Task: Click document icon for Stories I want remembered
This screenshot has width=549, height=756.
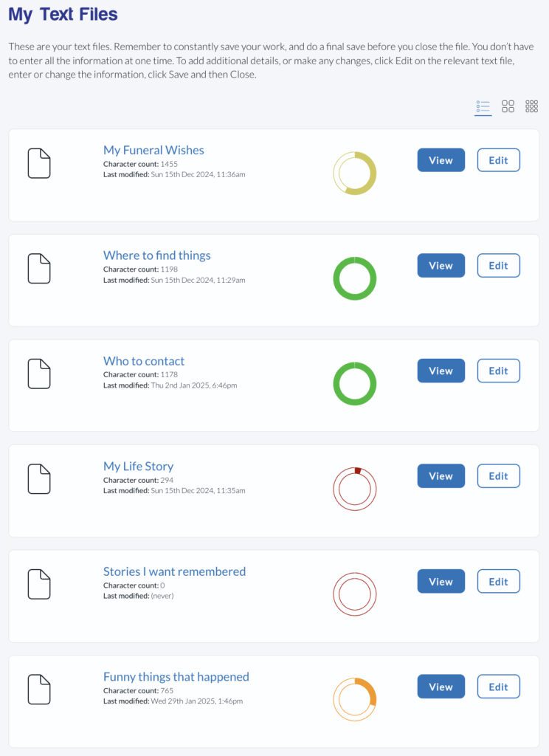Action: (x=39, y=584)
